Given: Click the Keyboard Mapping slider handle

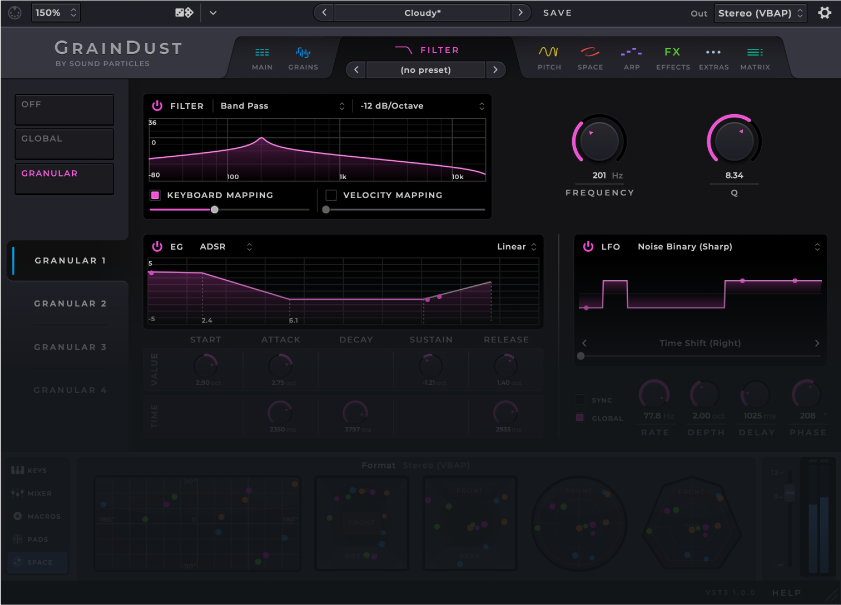Looking at the screenshot, I should [214, 210].
